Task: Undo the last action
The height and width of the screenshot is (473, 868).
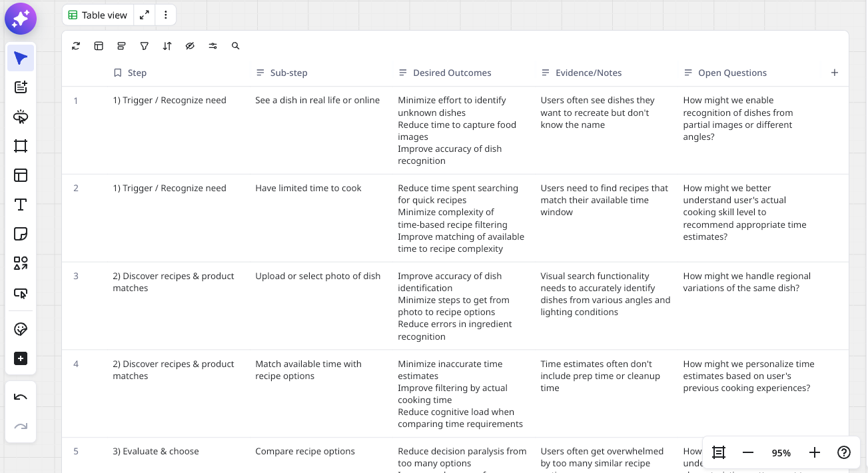Action: (x=21, y=398)
